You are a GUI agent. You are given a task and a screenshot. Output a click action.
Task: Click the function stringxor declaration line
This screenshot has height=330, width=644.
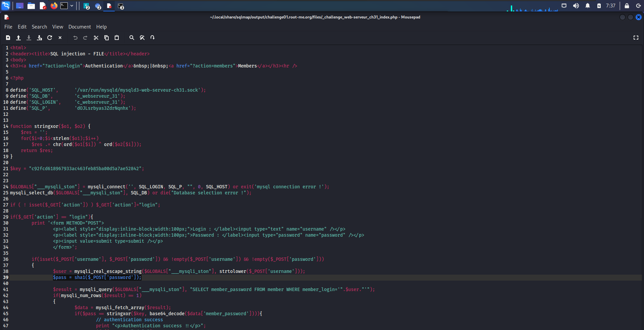50,126
